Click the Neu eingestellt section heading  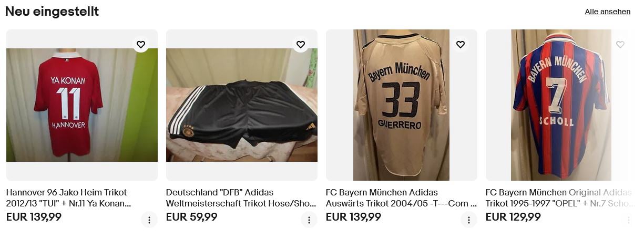click(x=52, y=12)
